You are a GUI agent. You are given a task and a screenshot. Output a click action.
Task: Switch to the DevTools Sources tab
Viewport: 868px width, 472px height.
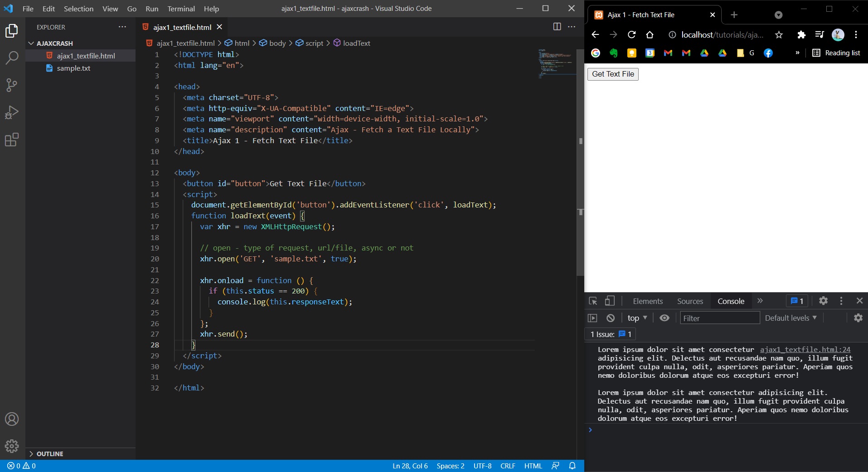(690, 301)
